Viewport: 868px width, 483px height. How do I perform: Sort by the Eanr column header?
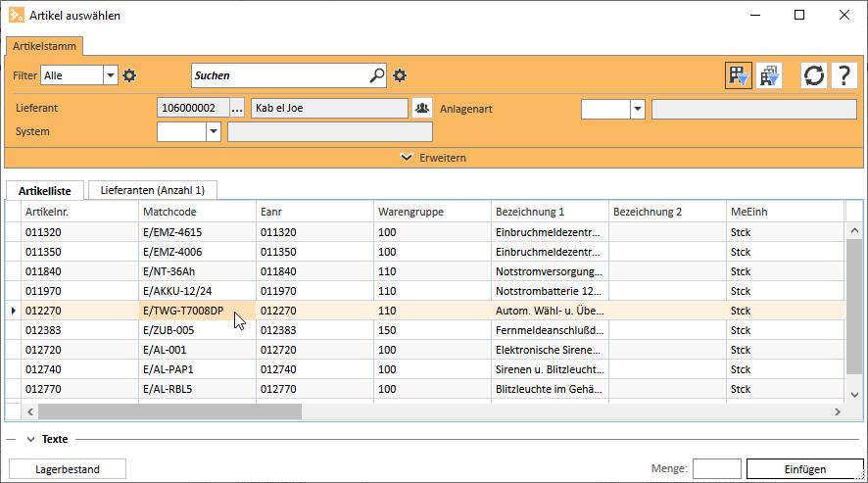click(x=315, y=212)
